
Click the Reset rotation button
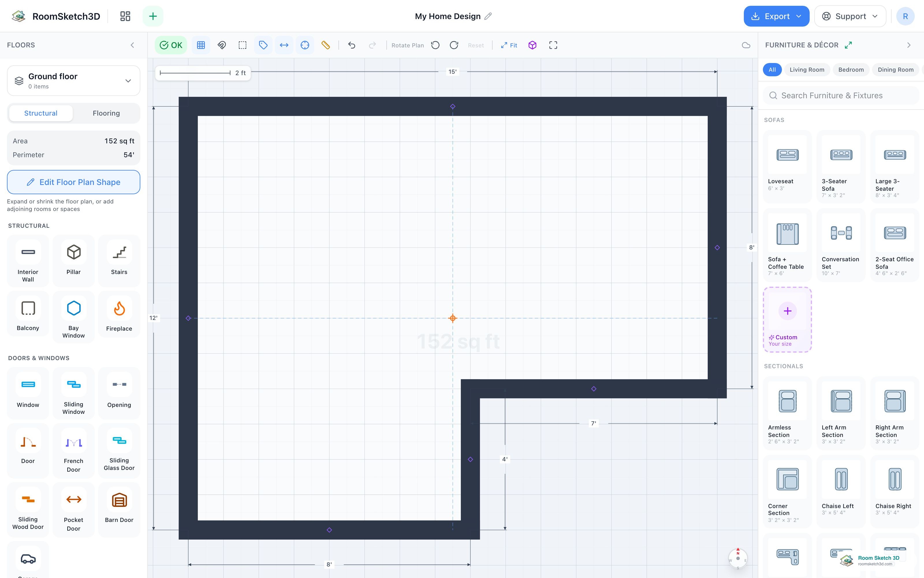pyautogui.click(x=476, y=45)
